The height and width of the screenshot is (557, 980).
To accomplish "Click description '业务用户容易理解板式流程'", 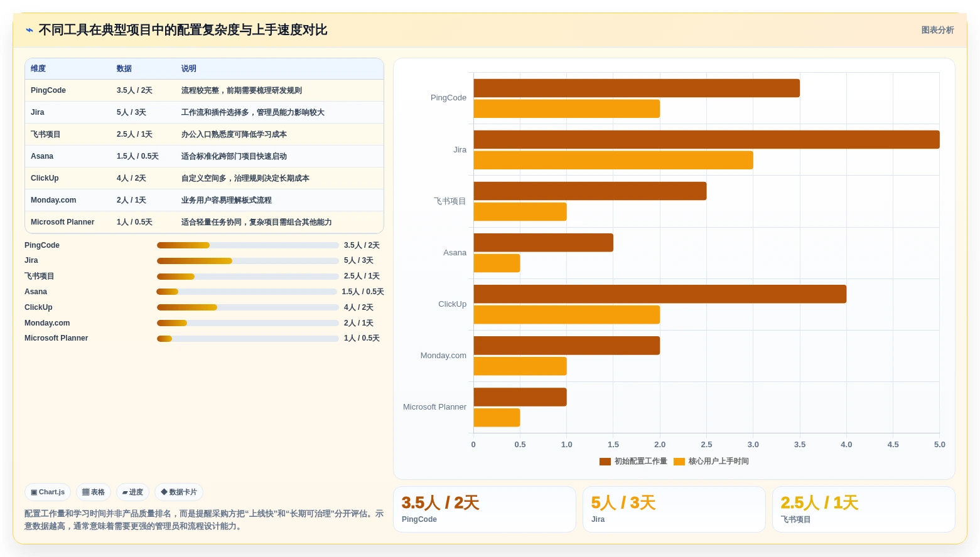I will [x=227, y=200].
